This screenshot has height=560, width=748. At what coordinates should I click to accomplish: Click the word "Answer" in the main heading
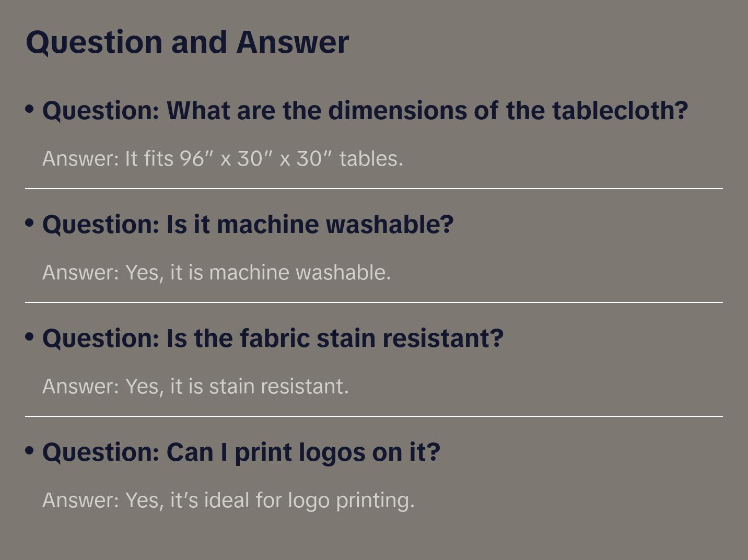[x=292, y=42]
